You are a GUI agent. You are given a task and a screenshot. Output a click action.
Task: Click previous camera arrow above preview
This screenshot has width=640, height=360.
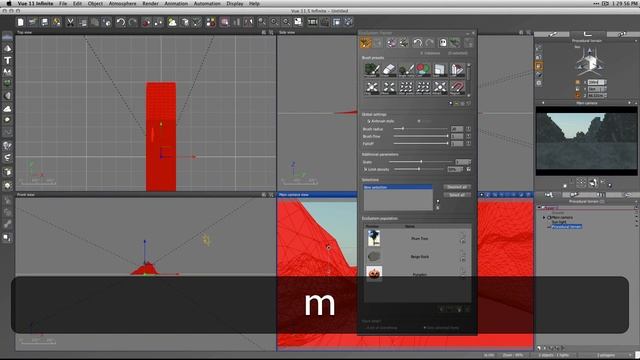point(542,103)
